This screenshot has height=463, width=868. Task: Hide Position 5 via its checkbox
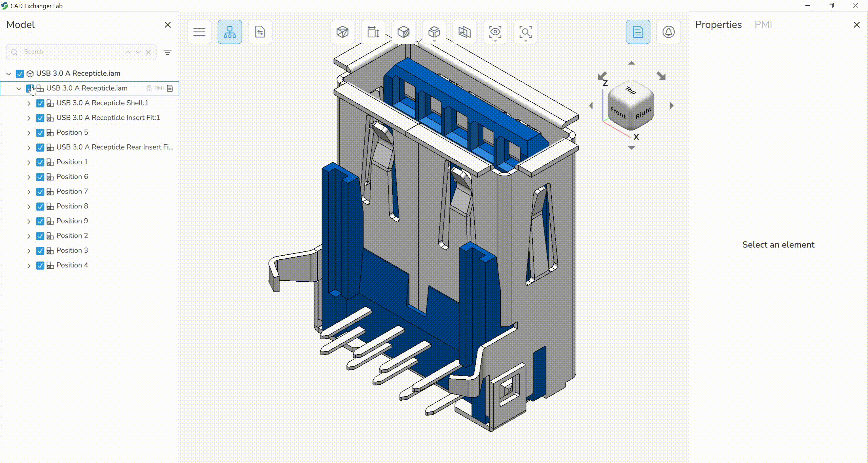tap(40, 133)
